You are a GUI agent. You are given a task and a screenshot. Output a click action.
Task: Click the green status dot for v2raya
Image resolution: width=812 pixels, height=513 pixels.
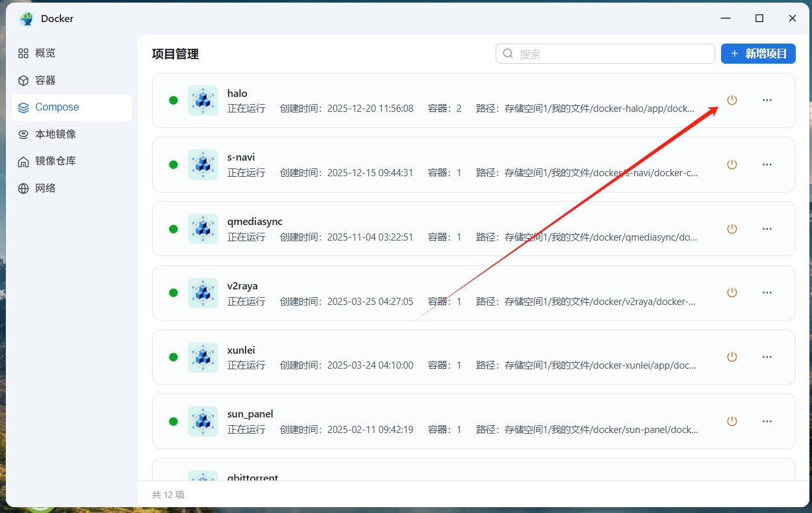pos(173,293)
